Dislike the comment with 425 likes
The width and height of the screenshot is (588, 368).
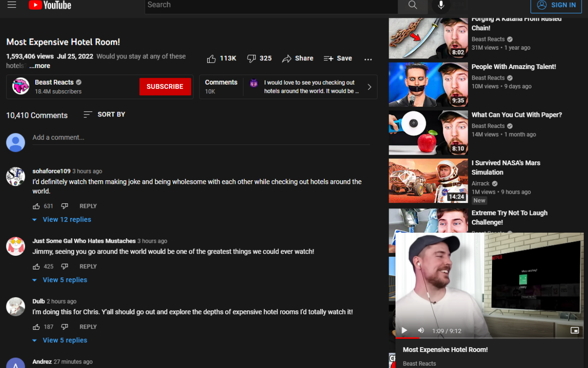tap(65, 266)
